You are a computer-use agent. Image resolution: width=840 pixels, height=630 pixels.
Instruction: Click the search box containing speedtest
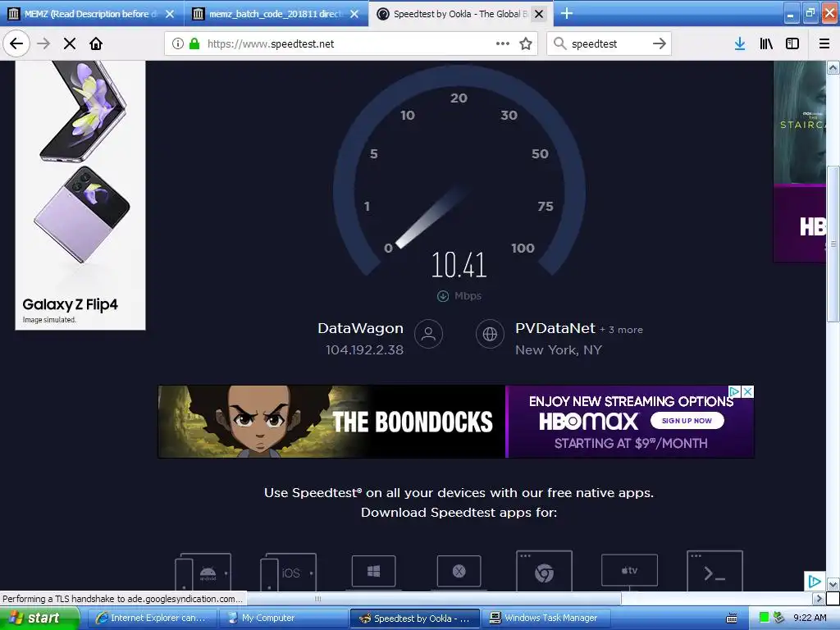(x=609, y=43)
